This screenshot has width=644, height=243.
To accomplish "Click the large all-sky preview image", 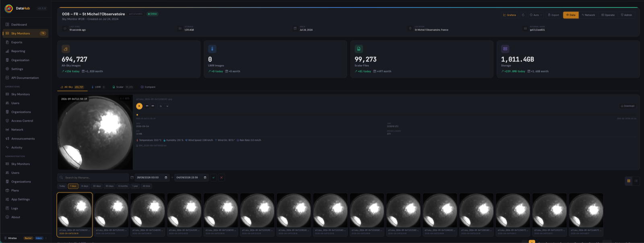I will pos(95,132).
